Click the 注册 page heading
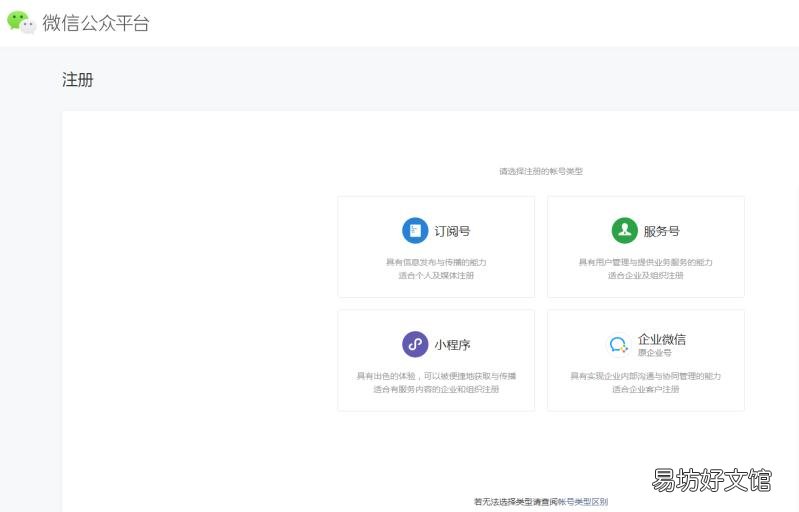The width and height of the screenshot is (799, 512). (78, 80)
